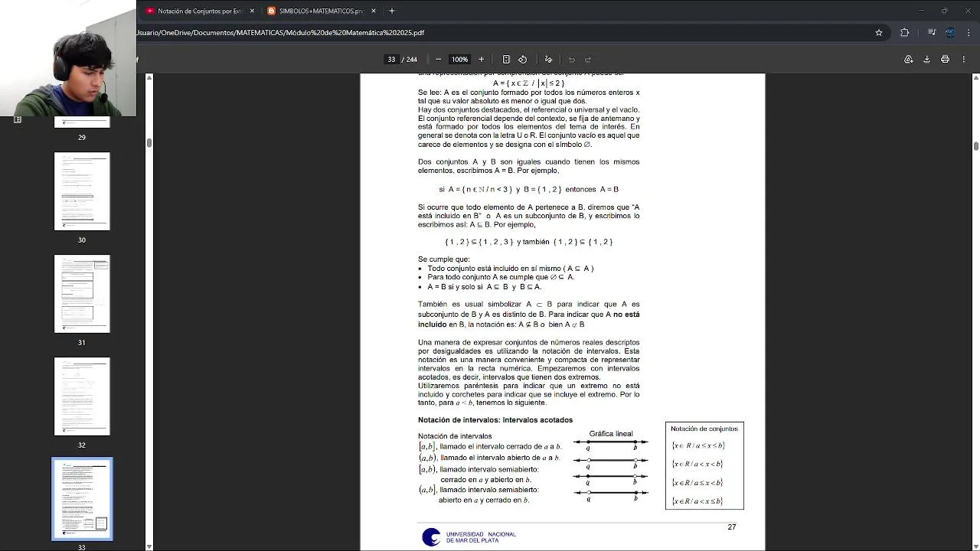Open page 32 thumbnail
The image size is (980, 551).
pos(82,396)
